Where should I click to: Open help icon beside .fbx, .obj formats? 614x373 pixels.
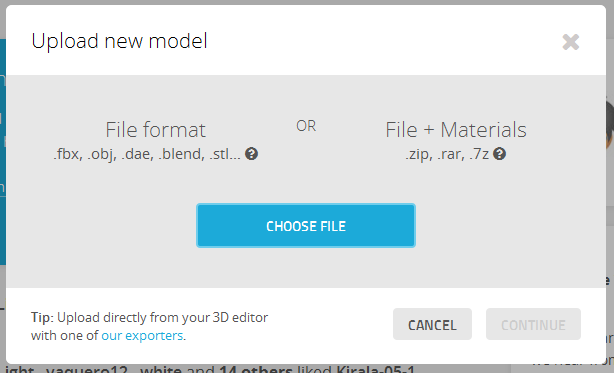tap(251, 154)
